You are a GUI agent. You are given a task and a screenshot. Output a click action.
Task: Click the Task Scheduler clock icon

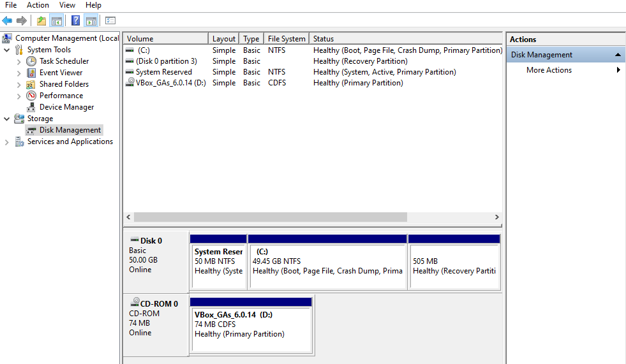[31, 61]
